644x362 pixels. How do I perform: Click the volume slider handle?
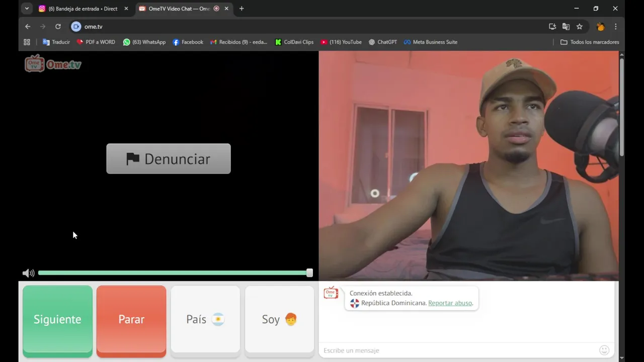pos(309,273)
